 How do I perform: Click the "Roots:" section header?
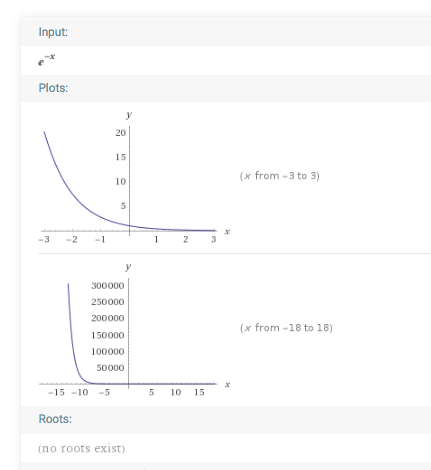(x=55, y=419)
